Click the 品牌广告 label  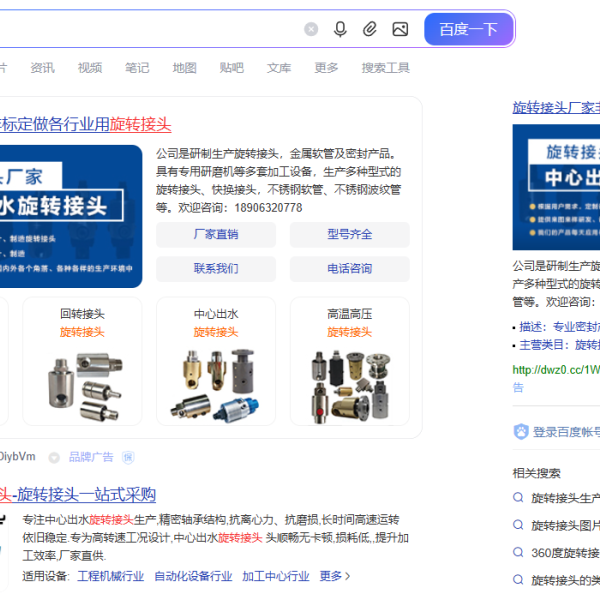[x=91, y=457]
